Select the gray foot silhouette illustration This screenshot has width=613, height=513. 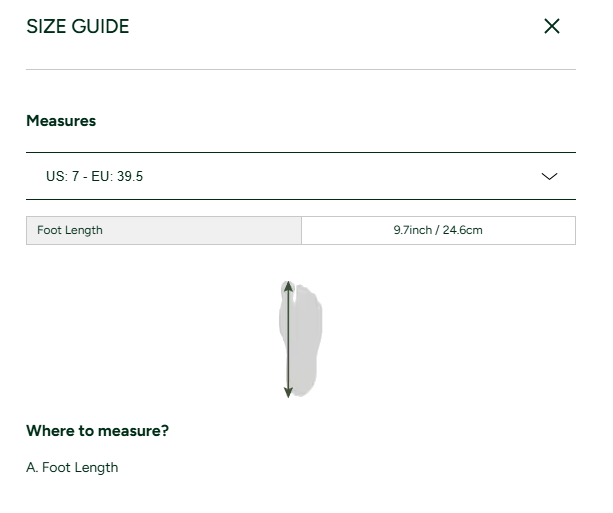(301, 339)
